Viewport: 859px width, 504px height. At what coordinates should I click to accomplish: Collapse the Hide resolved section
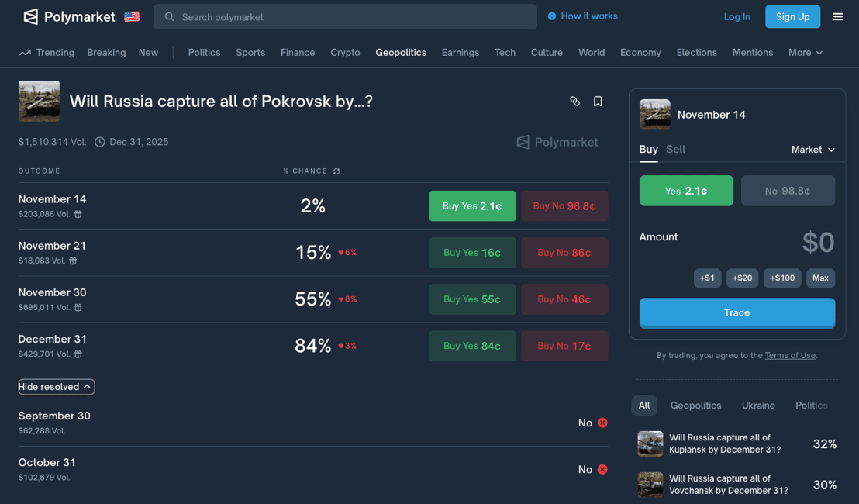pos(57,387)
